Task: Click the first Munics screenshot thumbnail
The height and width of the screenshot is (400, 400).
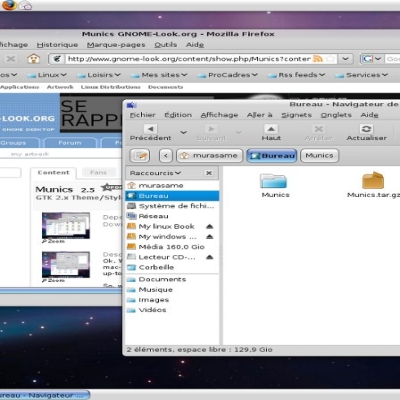Action: click(x=66, y=225)
